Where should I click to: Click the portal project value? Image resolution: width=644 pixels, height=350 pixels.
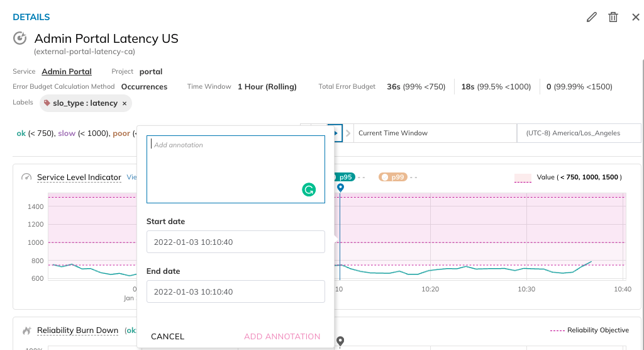point(151,72)
